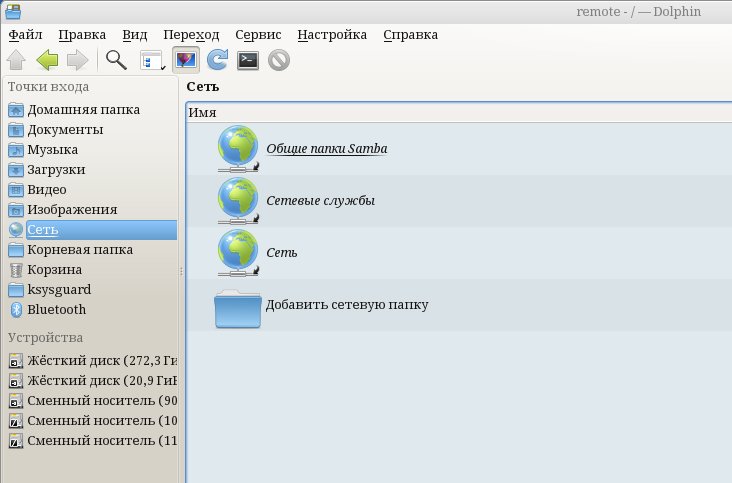Reload the view with refresh icon
This screenshot has width=732, height=483.
(217, 60)
